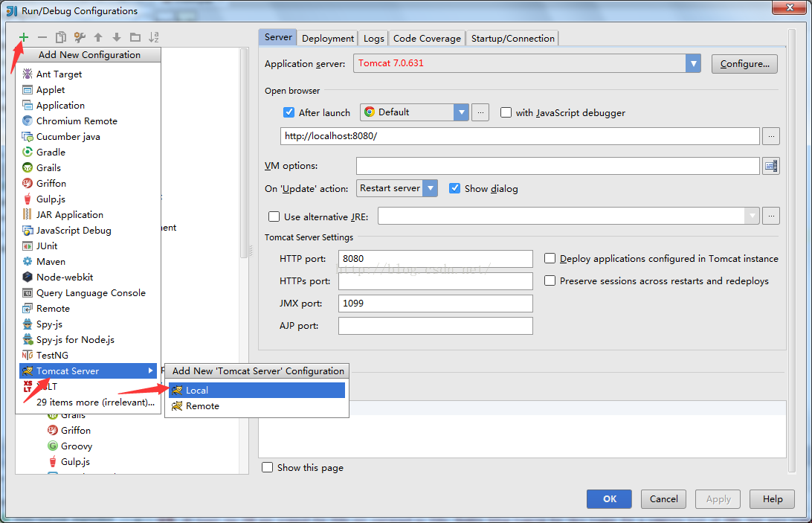Image resolution: width=812 pixels, height=523 pixels.
Task: Click the Copy Configuration icon
Action: pyautogui.click(x=61, y=37)
